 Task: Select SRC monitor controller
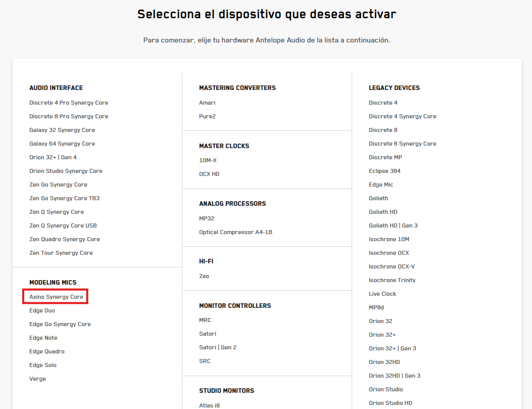click(x=205, y=361)
